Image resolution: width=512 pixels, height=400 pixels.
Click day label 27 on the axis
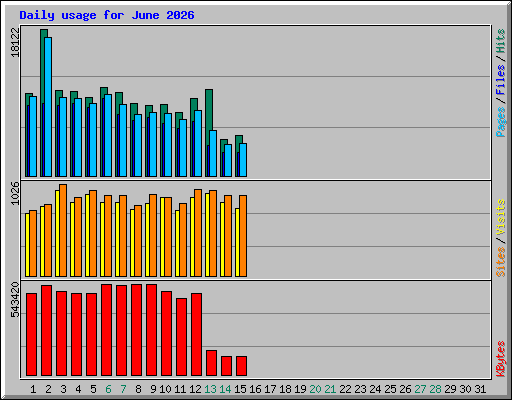tap(421, 389)
